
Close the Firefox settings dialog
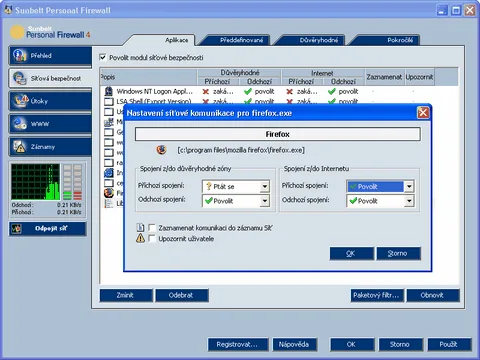click(423, 113)
